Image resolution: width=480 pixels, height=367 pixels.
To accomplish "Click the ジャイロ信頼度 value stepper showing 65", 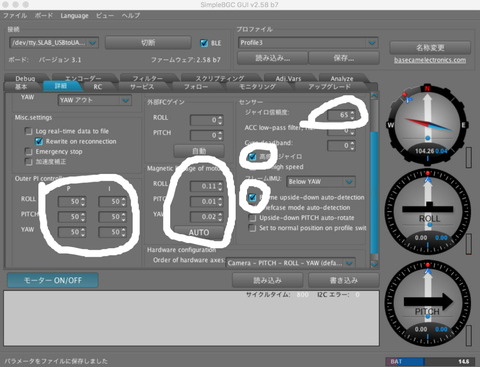I will pos(341,115).
